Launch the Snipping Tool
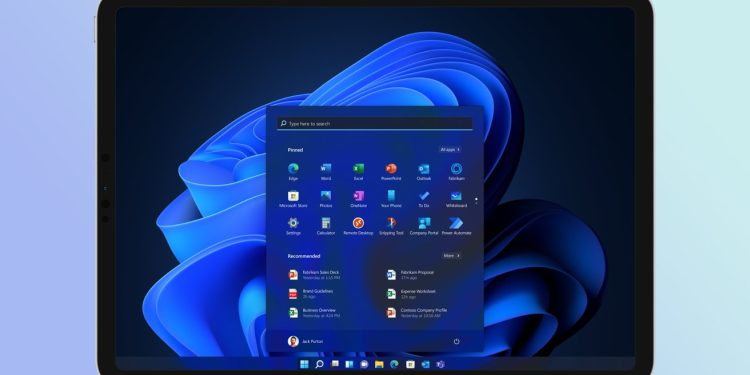This screenshot has width=750, height=375. pyautogui.click(x=391, y=226)
